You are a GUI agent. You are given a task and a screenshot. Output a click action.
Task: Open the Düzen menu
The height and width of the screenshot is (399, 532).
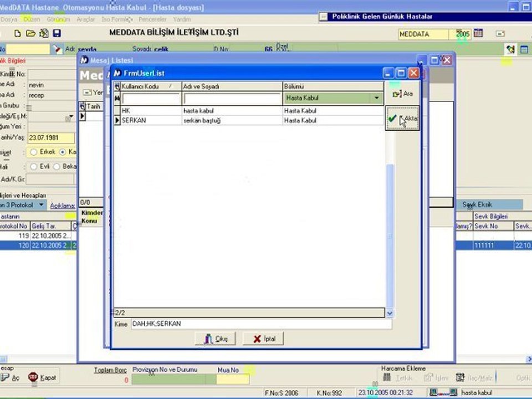[x=32, y=19]
